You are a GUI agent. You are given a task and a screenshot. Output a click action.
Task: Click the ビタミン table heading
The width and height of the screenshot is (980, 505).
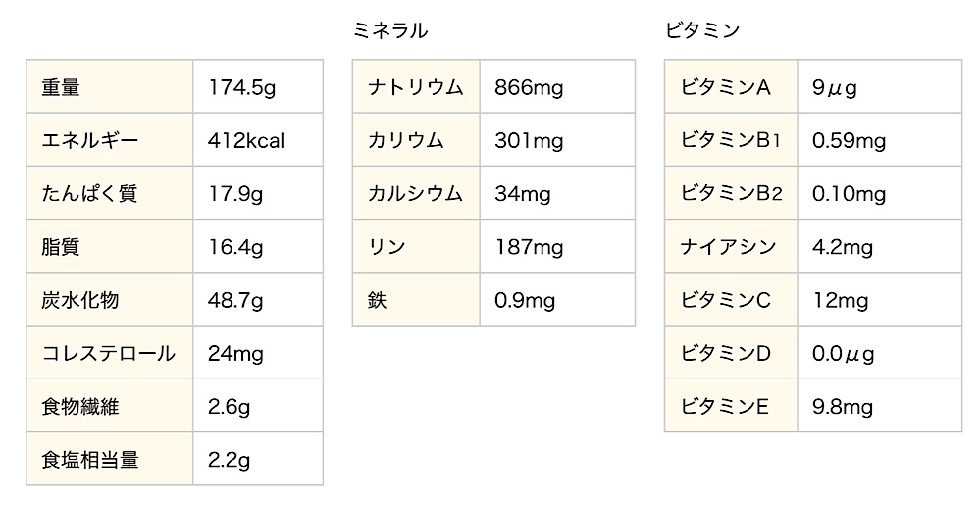click(703, 30)
